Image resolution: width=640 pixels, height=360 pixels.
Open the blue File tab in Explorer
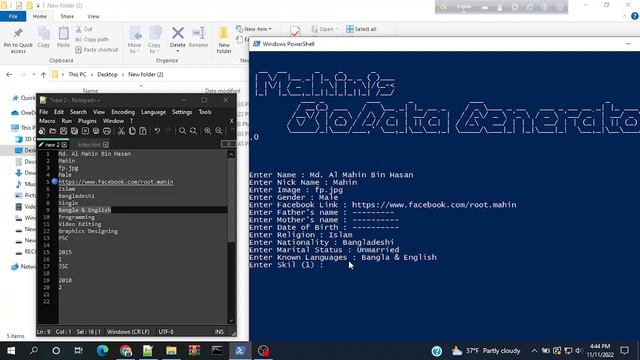pos(13,17)
